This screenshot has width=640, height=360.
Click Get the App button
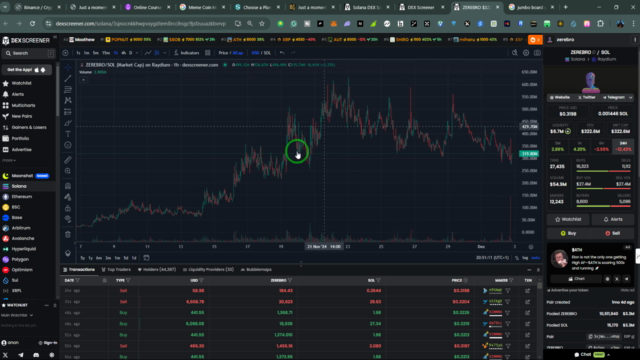coord(27,70)
